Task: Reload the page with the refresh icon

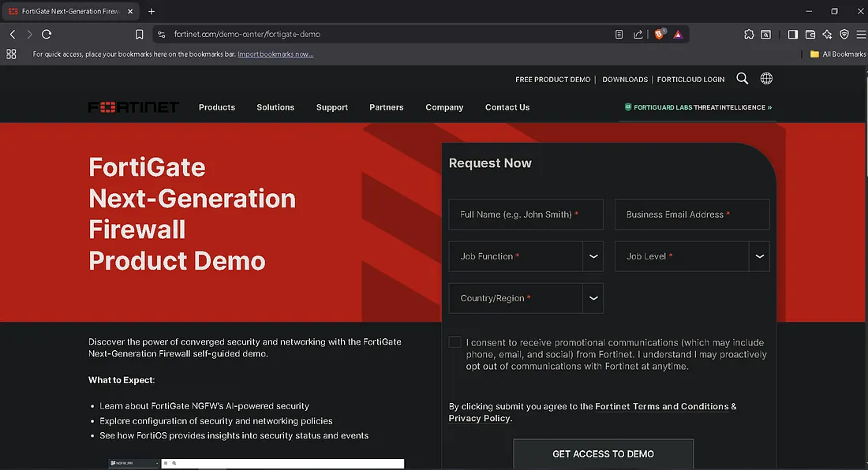Action: (x=47, y=34)
